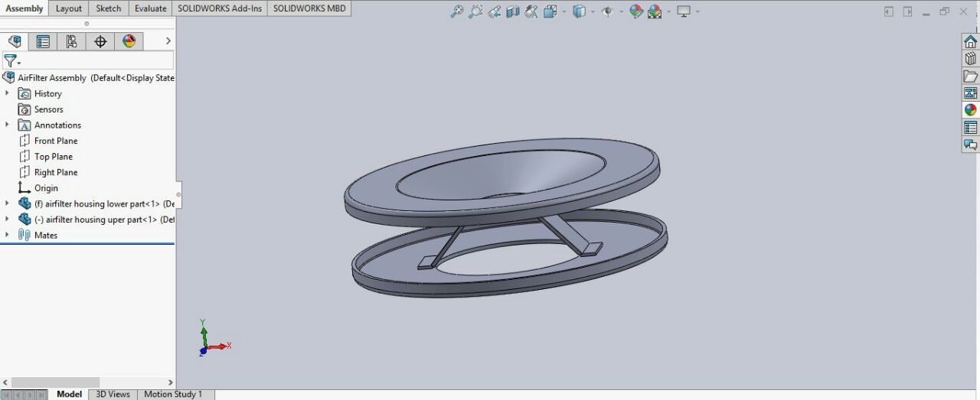Expand the airfilter housing lower part
This screenshot has height=400, width=980.
(x=7, y=203)
